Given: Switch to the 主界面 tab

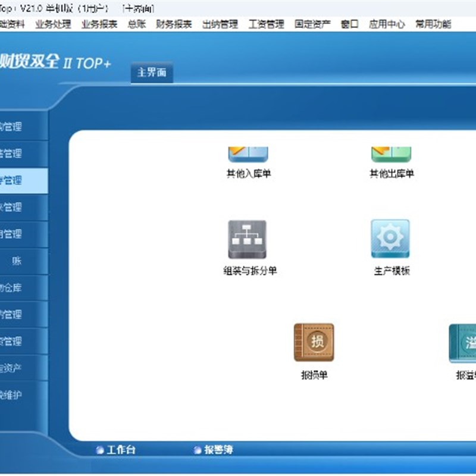Looking at the screenshot, I should pos(152,72).
